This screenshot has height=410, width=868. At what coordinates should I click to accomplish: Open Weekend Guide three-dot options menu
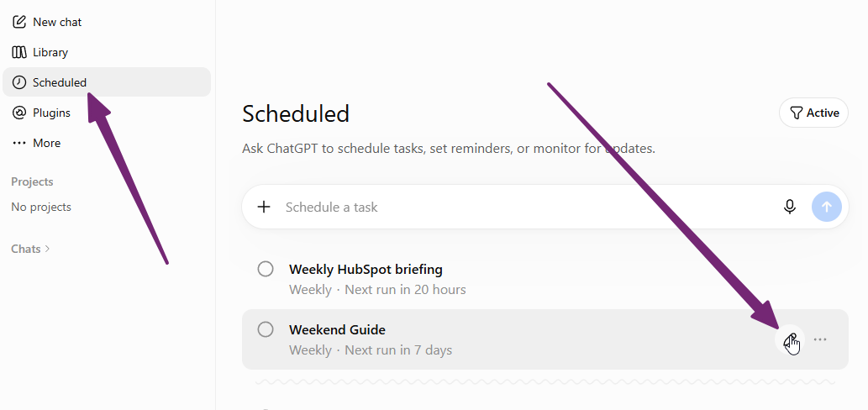820,339
